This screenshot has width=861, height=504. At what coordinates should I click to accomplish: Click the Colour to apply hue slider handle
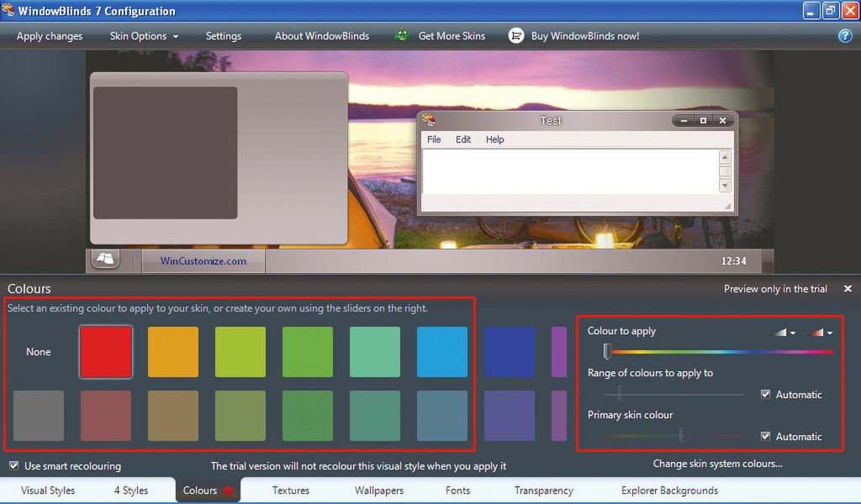point(607,351)
